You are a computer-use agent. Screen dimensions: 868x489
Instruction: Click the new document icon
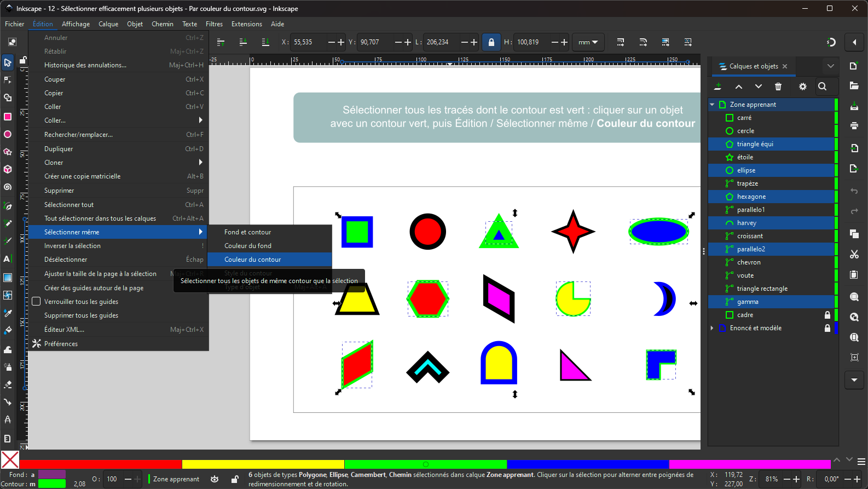[854, 66]
